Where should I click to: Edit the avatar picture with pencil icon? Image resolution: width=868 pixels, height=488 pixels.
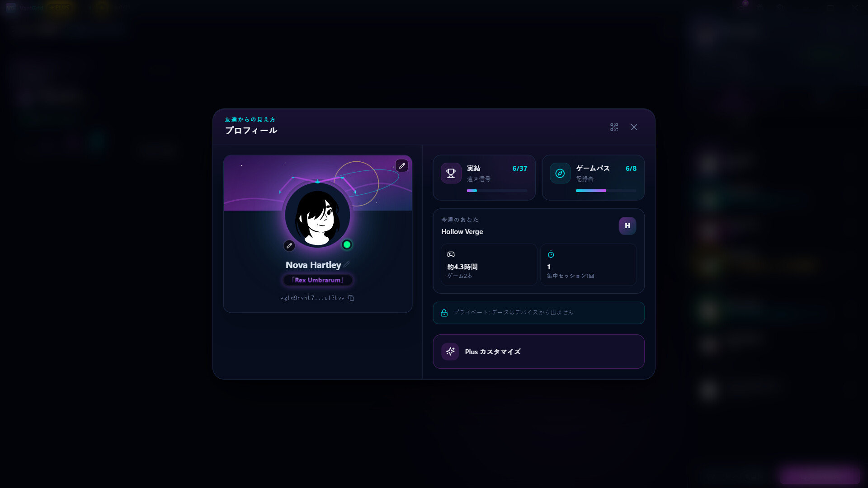pyautogui.click(x=289, y=246)
